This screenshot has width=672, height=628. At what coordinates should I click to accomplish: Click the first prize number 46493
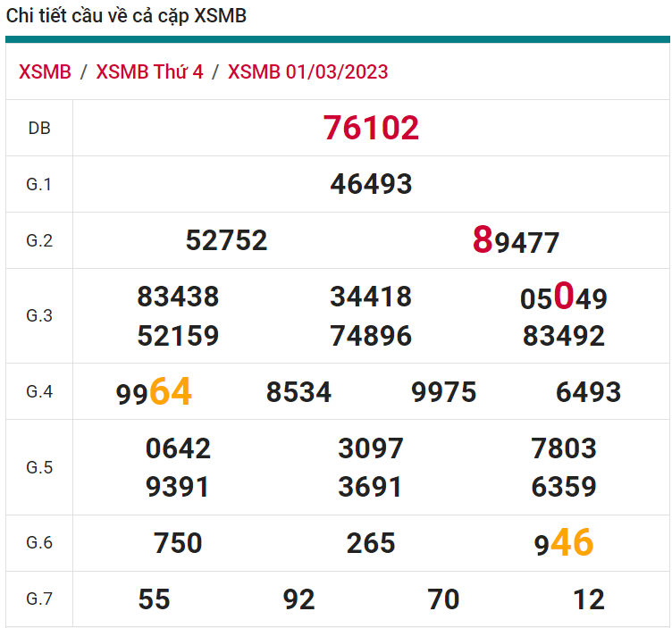[371, 184]
